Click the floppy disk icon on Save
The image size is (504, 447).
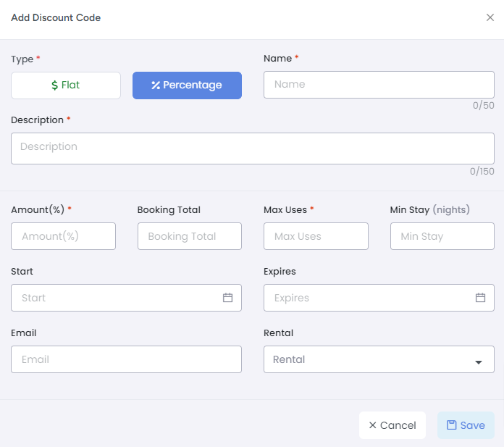tap(451, 425)
